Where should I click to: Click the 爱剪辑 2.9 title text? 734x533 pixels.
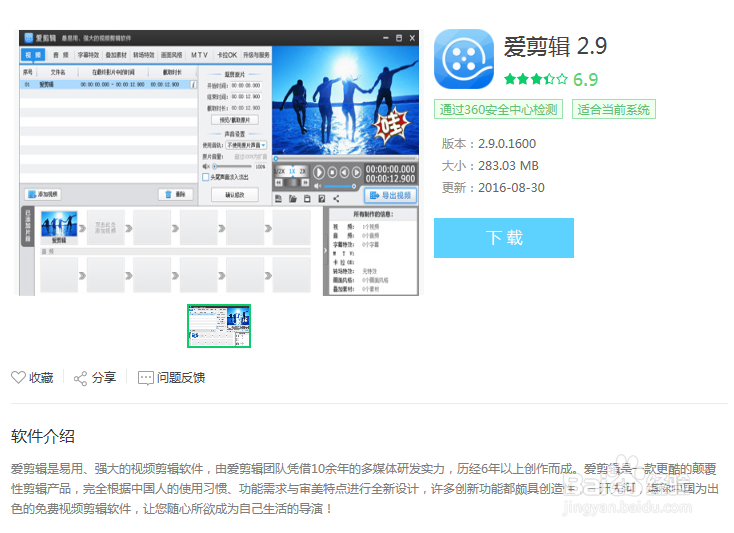pos(555,46)
